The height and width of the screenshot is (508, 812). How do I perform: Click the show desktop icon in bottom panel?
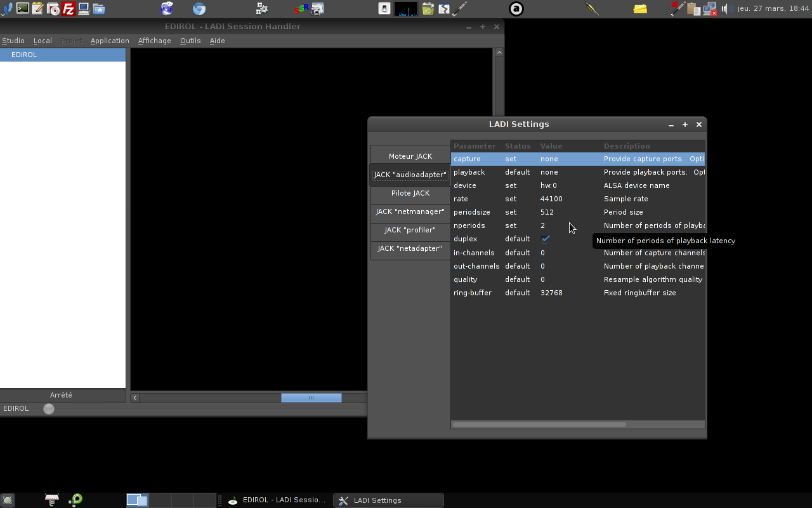coord(8,500)
